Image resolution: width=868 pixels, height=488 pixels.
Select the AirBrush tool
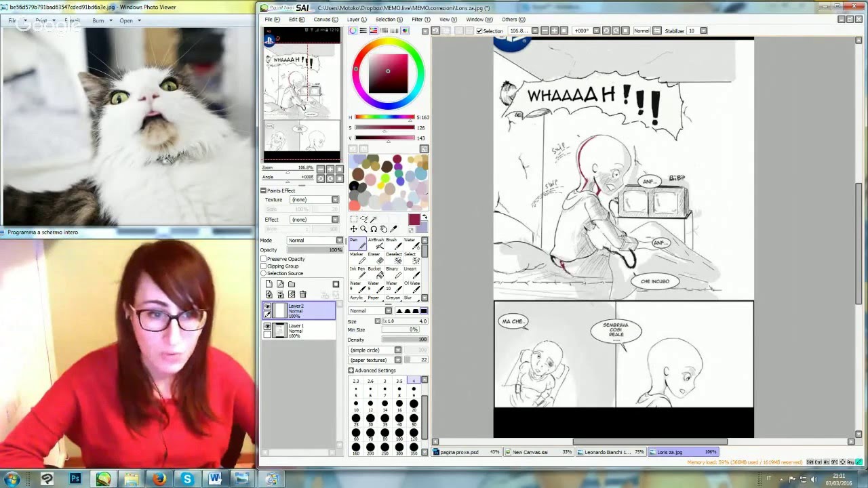coord(376,244)
